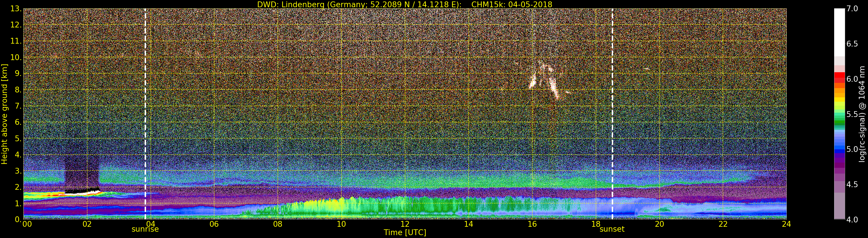The height and width of the screenshot is (238, 868).
Task: Click the x-axis tick label '16'
Action: 532,224
